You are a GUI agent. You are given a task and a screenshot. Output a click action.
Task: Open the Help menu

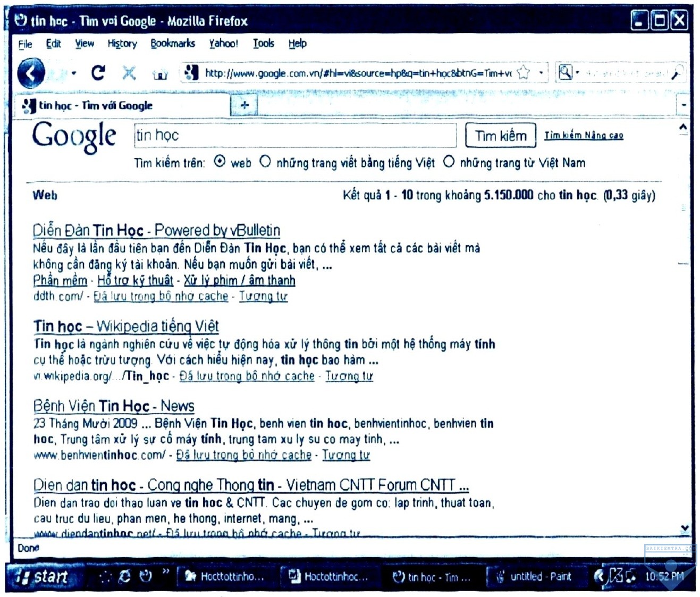point(298,44)
